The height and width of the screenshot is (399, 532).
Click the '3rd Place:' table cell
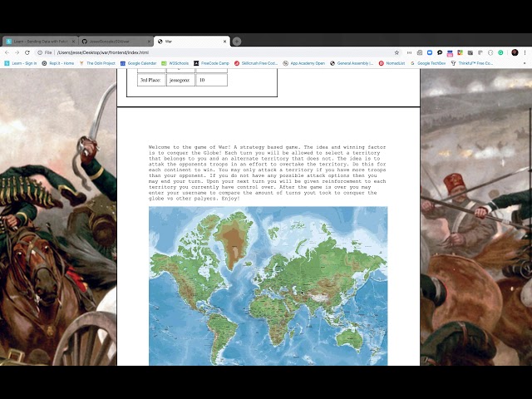151,80
